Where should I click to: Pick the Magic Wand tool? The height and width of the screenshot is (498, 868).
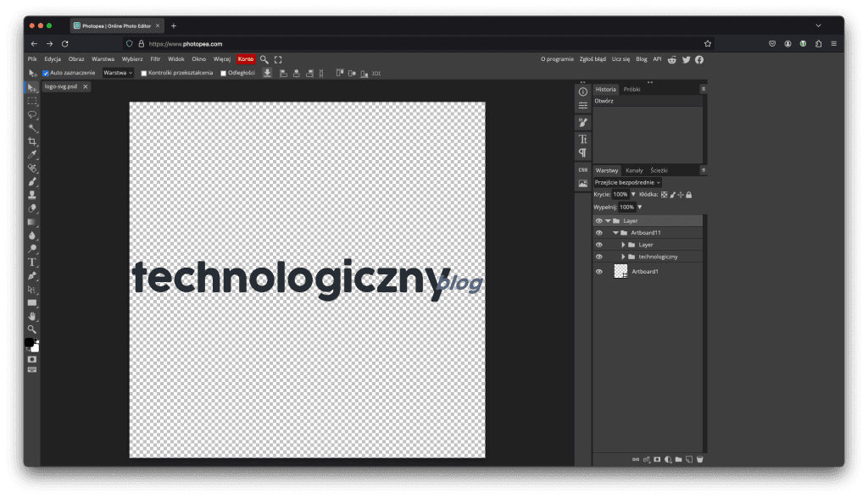32,128
